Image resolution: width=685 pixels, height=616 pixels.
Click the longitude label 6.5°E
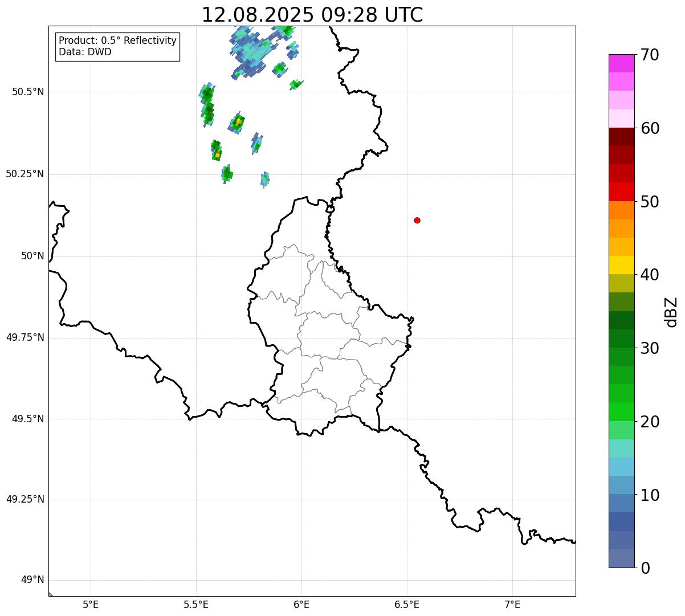[407, 604]
